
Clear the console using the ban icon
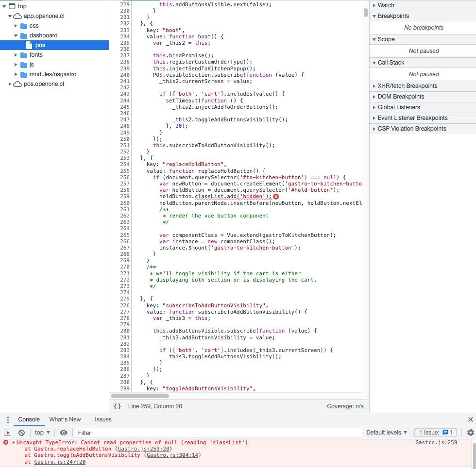[x=20, y=433]
